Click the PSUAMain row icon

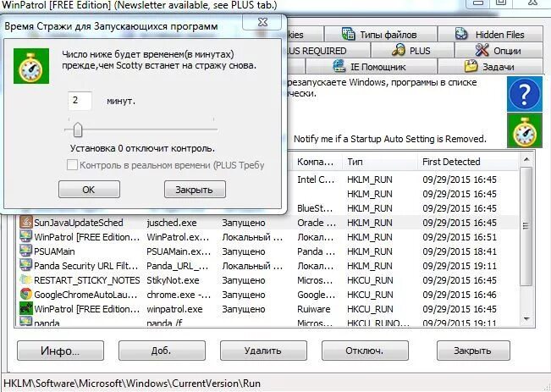25,251
